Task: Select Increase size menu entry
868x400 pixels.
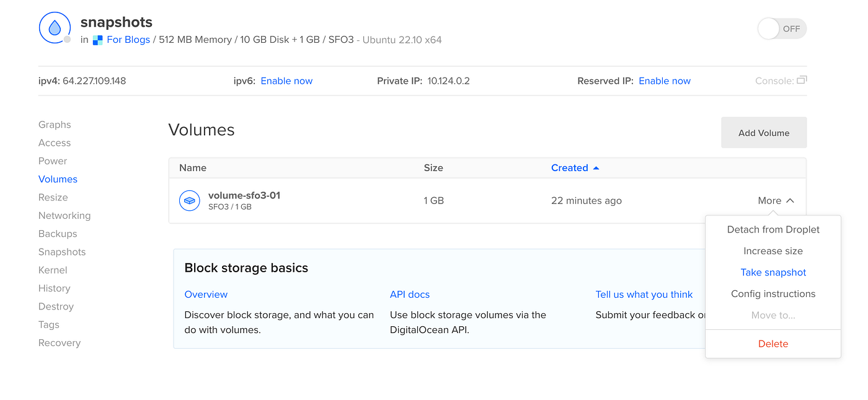Action: 773,251
